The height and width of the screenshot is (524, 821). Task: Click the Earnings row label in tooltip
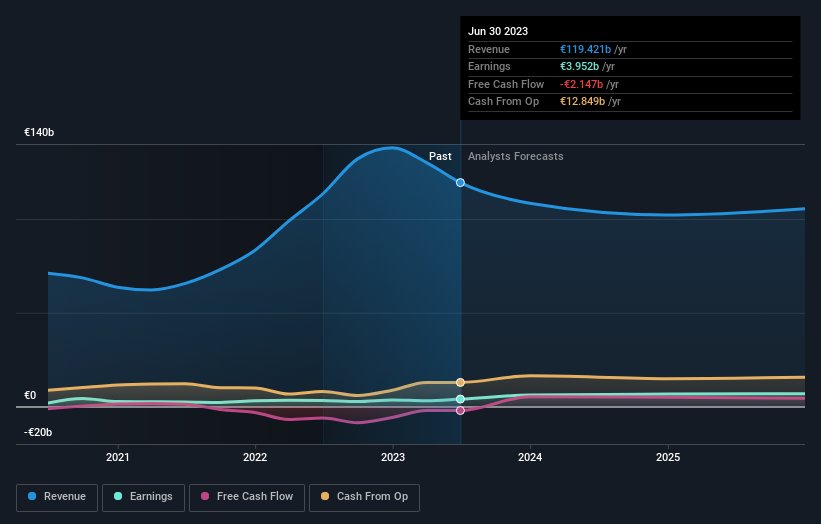pos(489,66)
